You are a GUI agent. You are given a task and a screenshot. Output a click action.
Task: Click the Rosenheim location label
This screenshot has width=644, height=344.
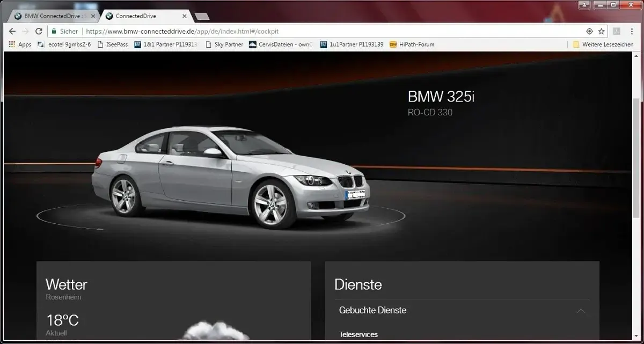pos(63,297)
